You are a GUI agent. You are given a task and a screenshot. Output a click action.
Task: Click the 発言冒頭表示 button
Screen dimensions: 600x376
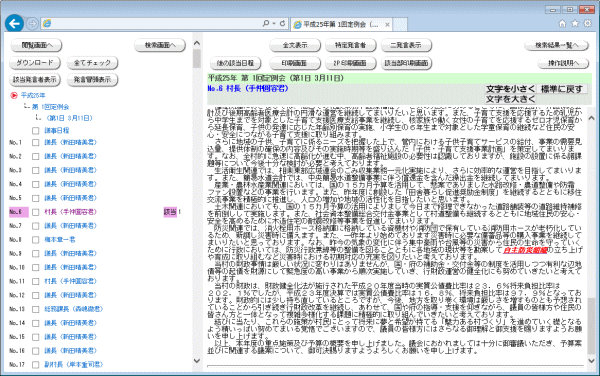tap(92, 80)
